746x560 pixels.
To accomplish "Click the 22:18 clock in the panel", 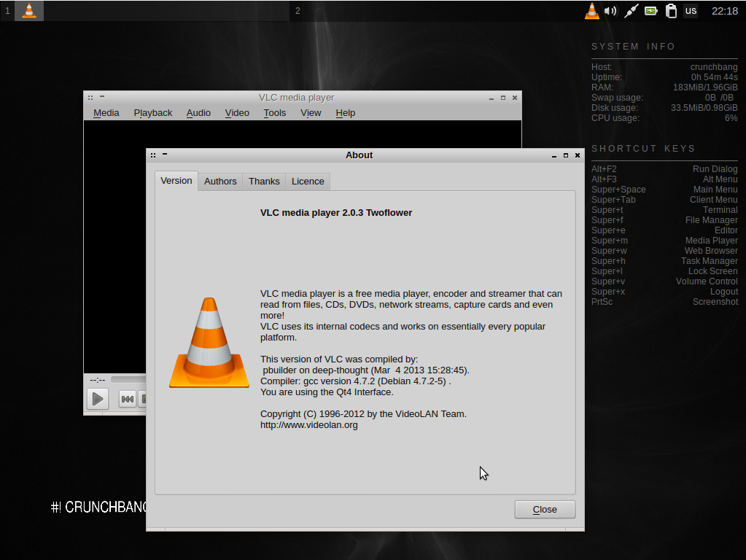I will point(725,11).
